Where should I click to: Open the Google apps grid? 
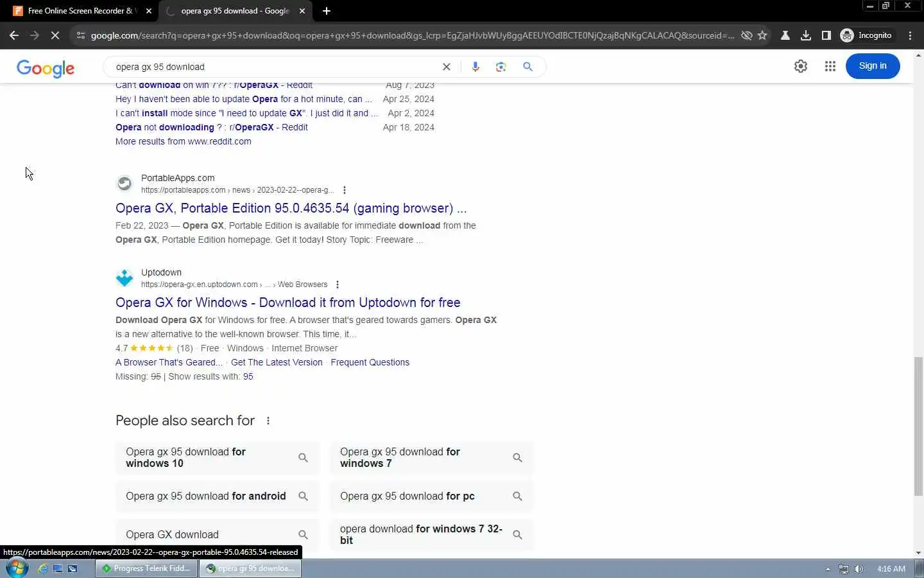pos(830,66)
